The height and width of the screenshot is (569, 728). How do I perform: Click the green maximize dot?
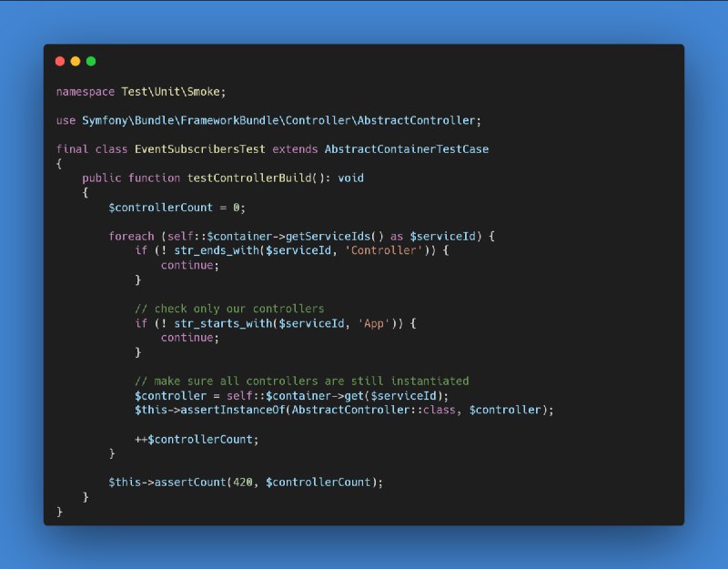pyautogui.click(x=91, y=61)
